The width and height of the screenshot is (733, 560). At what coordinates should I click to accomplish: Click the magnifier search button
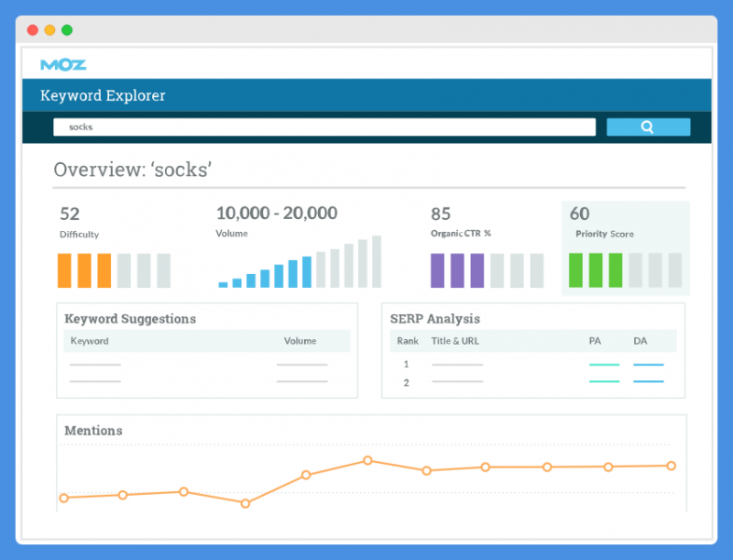click(x=648, y=126)
